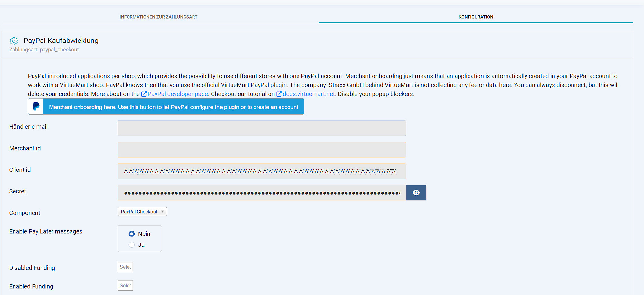
Task: Click the Merchant onboarding button
Action: tap(174, 107)
